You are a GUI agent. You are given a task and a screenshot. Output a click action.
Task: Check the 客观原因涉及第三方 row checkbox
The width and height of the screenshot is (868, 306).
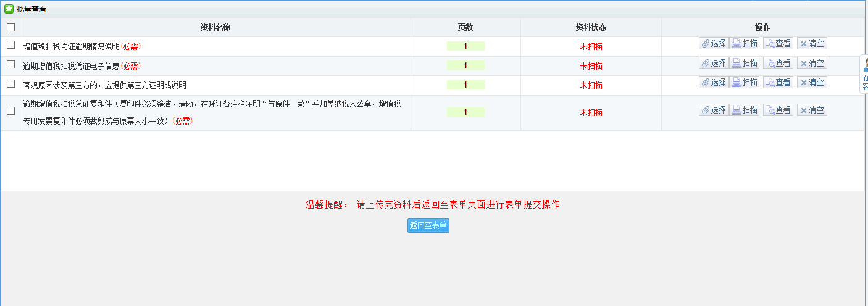[x=10, y=84]
